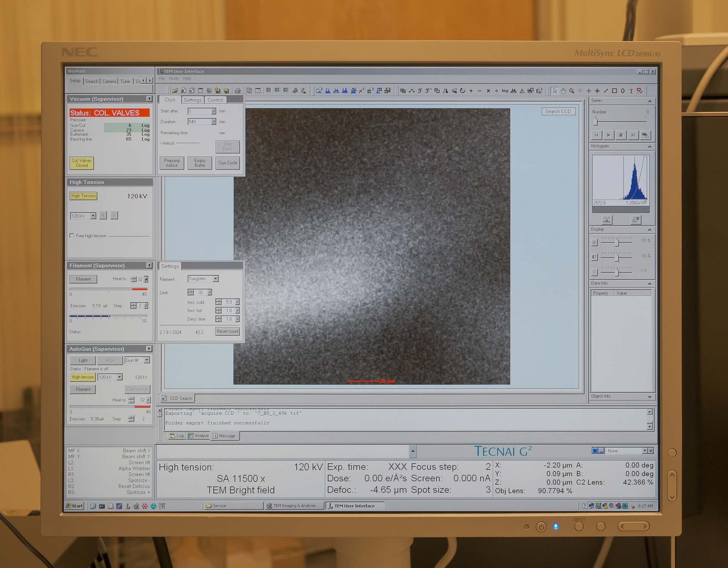Select the oval annotation tool
Viewport: 728px width, 568px height.
pos(623,91)
